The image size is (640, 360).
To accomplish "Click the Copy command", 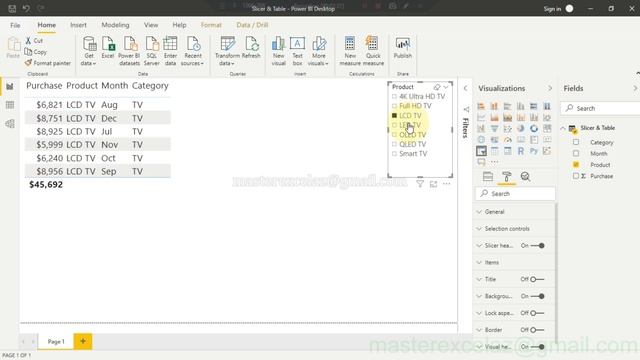I will (36, 52).
